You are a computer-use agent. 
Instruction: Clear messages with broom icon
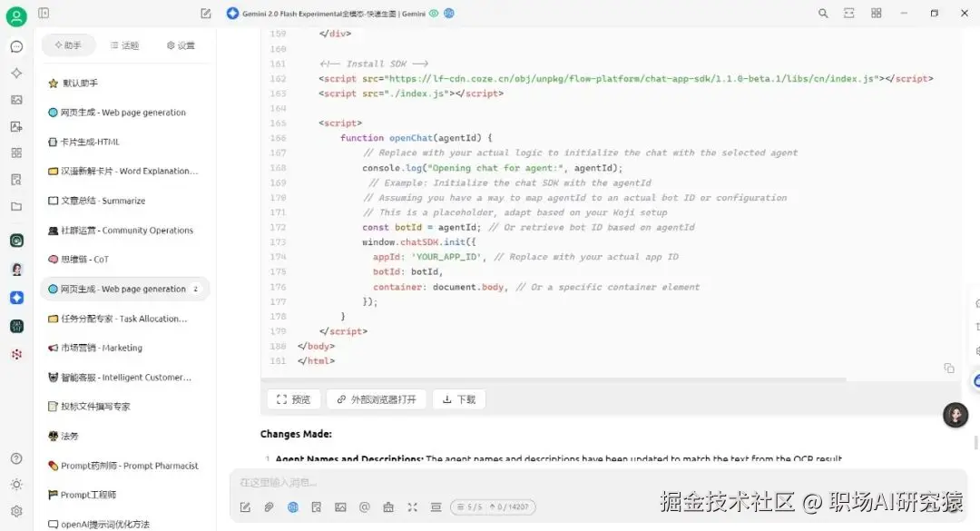click(x=388, y=507)
